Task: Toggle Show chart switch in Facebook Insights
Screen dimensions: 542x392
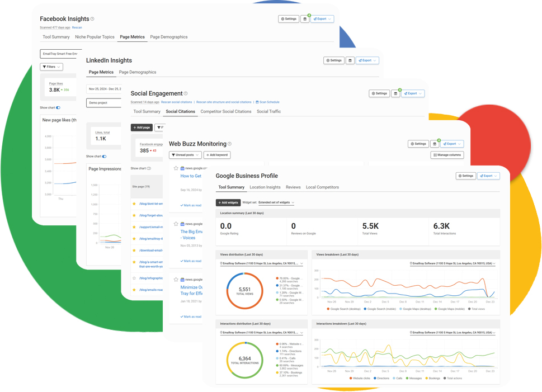Action: coord(58,107)
